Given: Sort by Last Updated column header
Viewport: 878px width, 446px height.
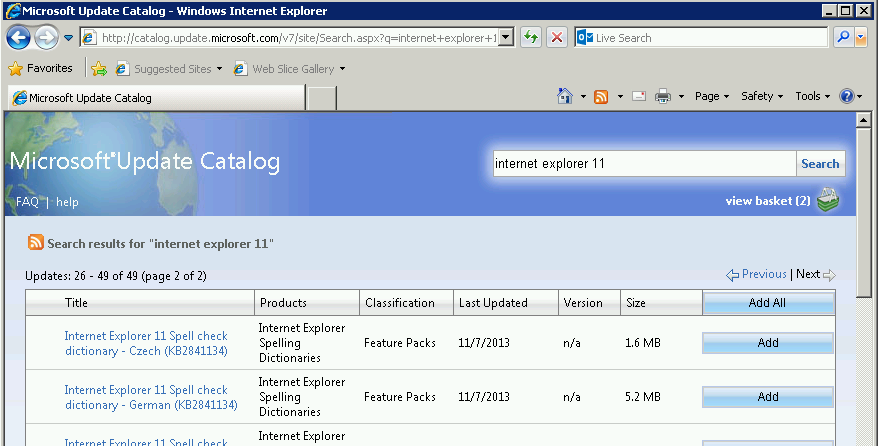Looking at the screenshot, I should (493, 303).
